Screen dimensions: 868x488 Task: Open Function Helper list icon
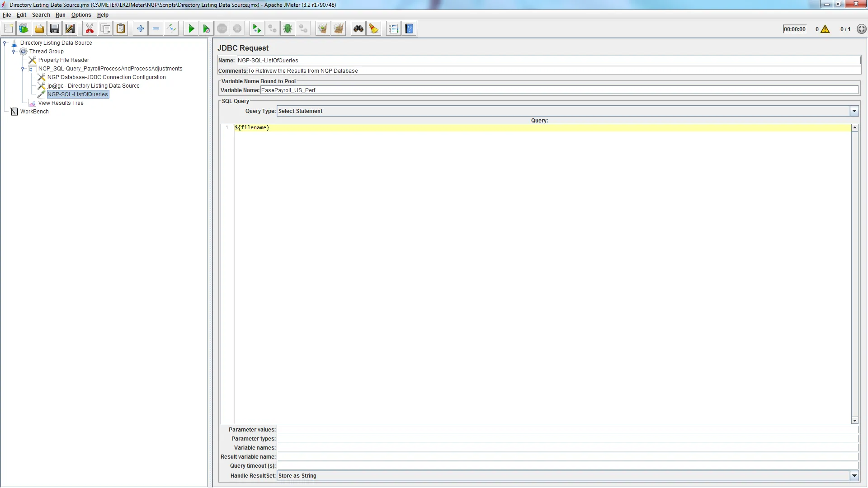click(x=393, y=29)
